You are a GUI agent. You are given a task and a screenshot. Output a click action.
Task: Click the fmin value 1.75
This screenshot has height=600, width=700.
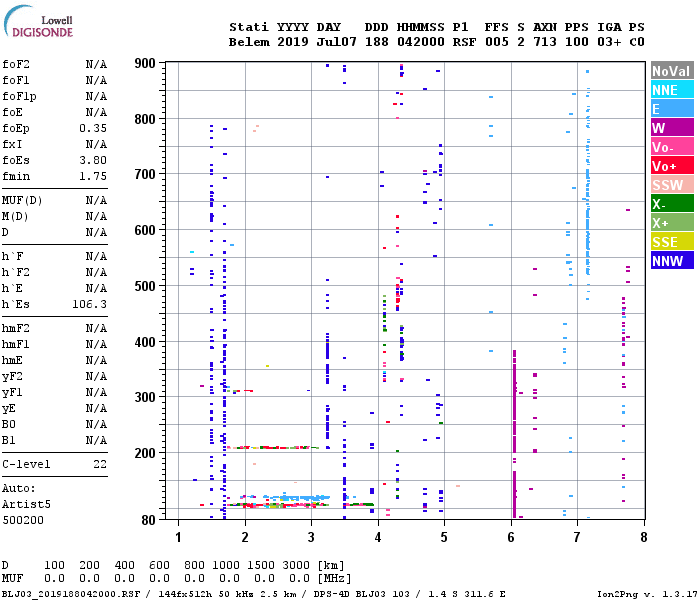pos(93,176)
